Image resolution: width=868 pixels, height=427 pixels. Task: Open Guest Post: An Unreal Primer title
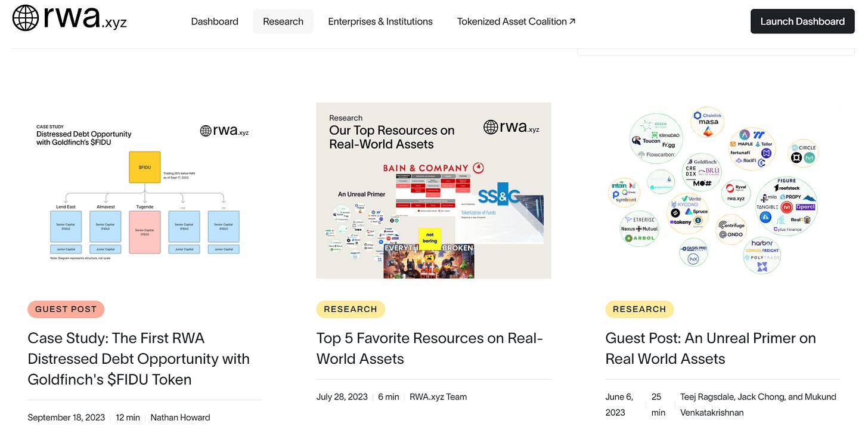click(x=711, y=348)
